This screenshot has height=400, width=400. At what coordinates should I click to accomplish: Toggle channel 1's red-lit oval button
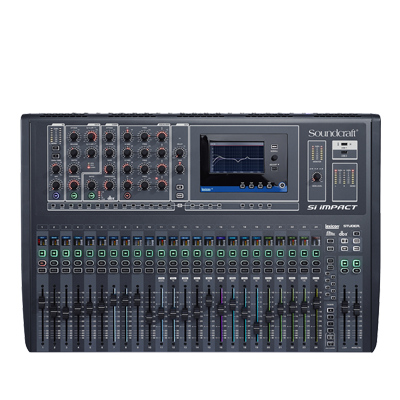tap(42, 263)
